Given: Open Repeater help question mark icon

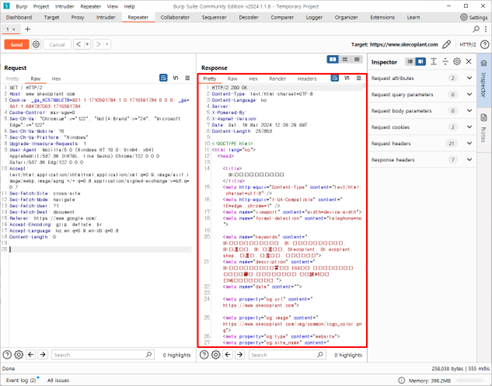Looking at the screenshot, I should click(x=485, y=44).
